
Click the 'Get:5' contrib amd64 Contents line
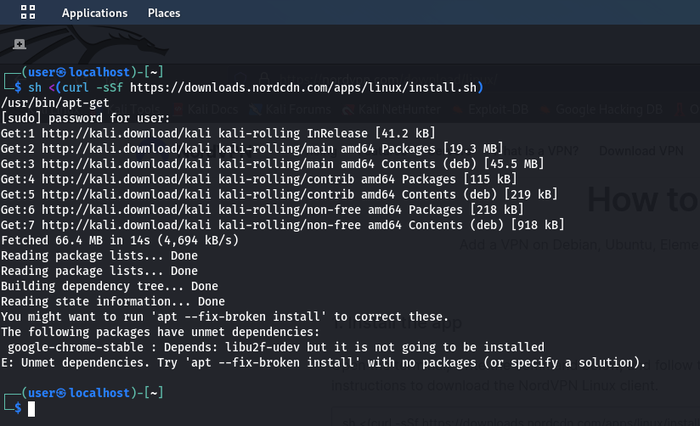point(279,194)
